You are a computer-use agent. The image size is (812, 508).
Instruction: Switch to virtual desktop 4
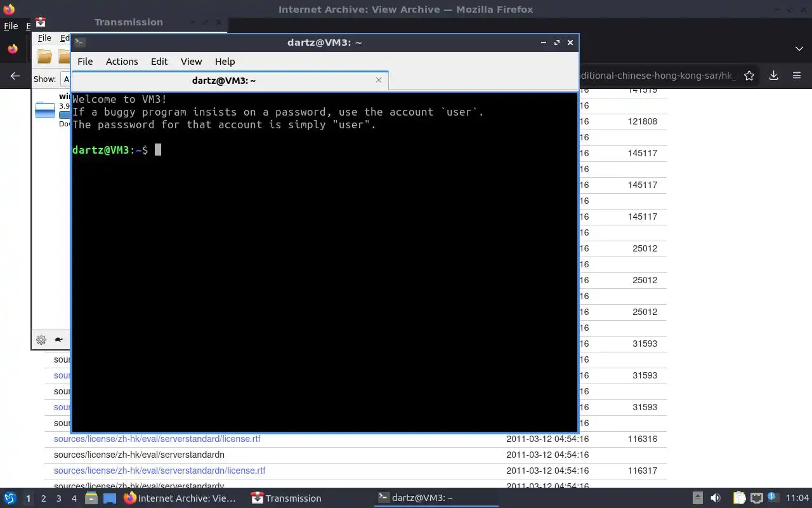74,498
